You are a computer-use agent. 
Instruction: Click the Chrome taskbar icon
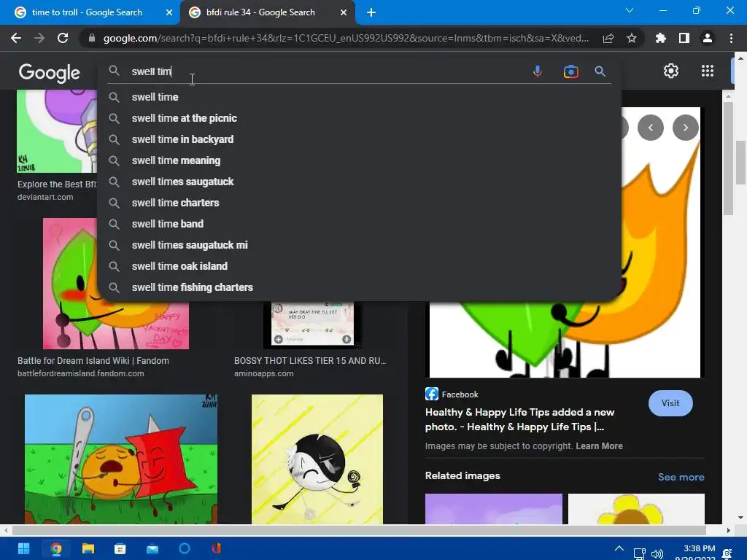click(55, 548)
